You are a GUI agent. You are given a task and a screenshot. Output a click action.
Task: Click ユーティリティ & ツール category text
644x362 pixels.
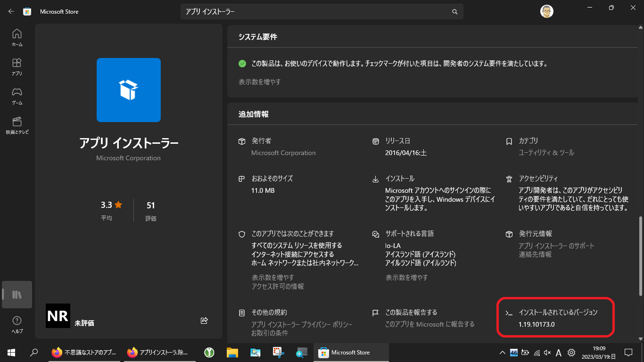pyautogui.click(x=546, y=153)
